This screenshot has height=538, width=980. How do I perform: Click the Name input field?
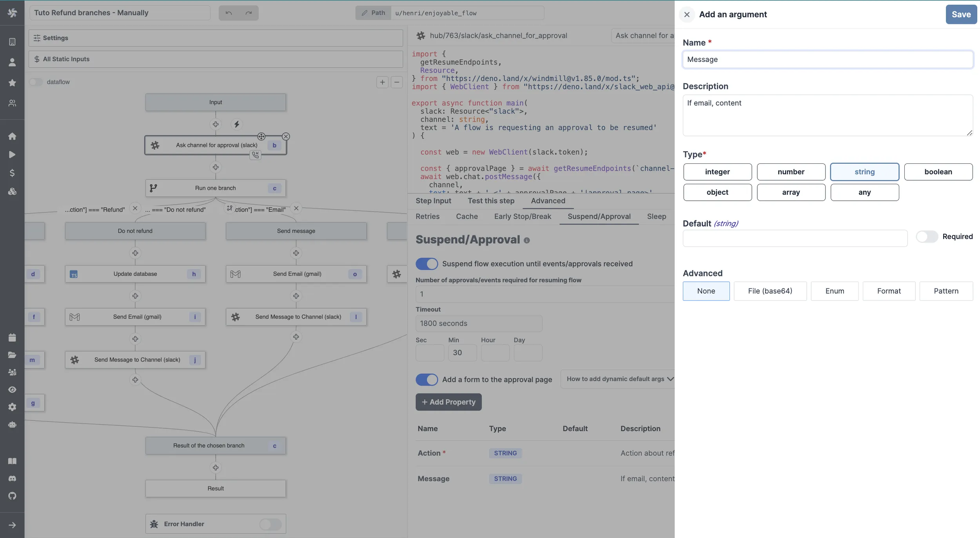(x=828, y=59)
